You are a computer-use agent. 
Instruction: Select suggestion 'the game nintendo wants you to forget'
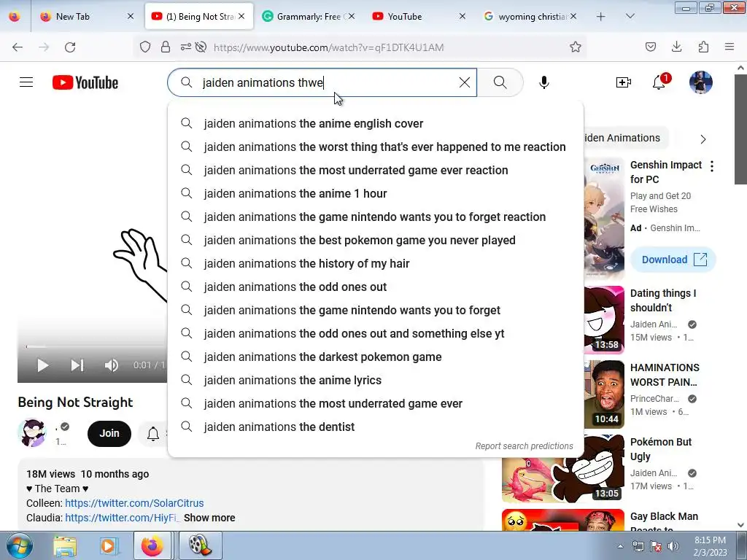376,310
